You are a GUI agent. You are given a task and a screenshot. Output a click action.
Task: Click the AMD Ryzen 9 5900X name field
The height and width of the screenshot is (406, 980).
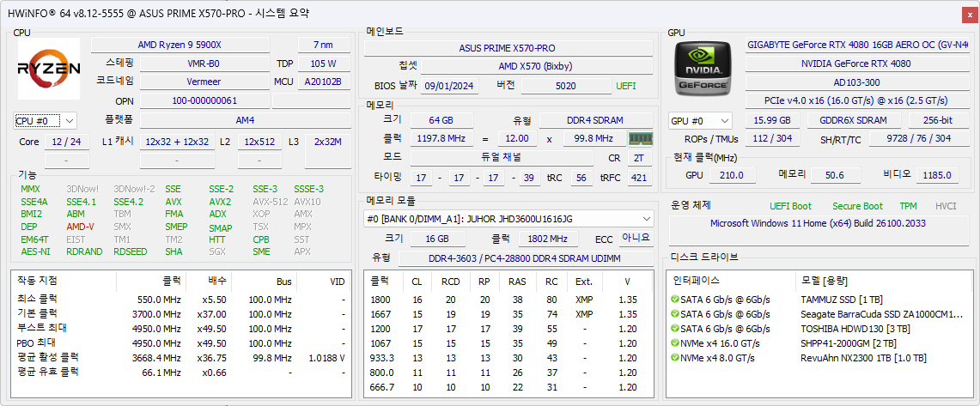point(180,45)
